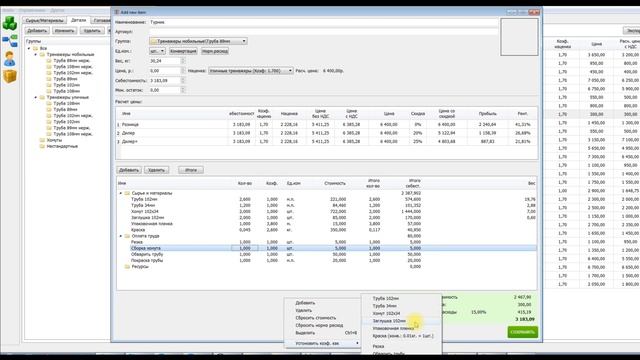
Task: Open the orange box warehouse sidebar icon
Action: point(10,76)
